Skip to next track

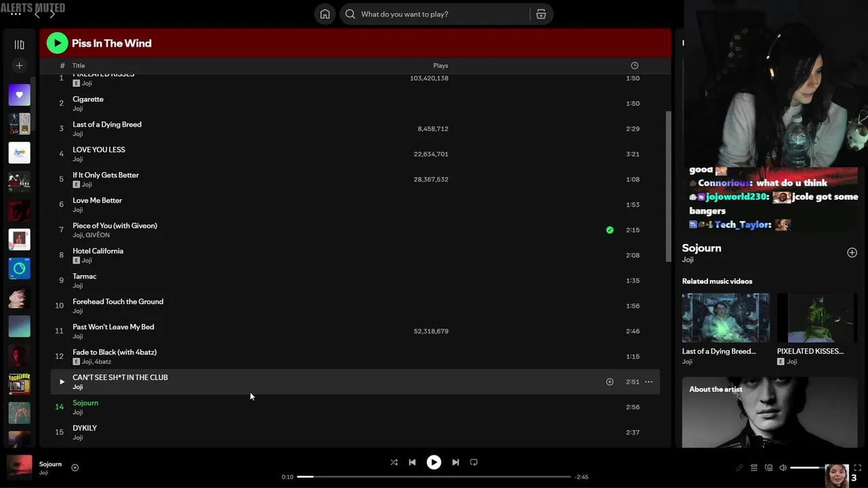[456, 462]
